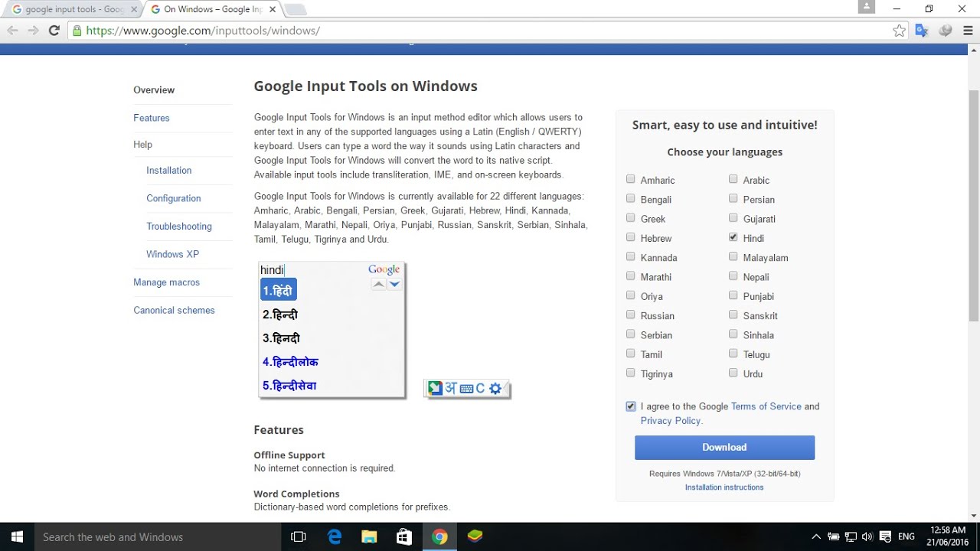Open File Explorer from the taskbar

pyautogui.click(x=369, y=536)
